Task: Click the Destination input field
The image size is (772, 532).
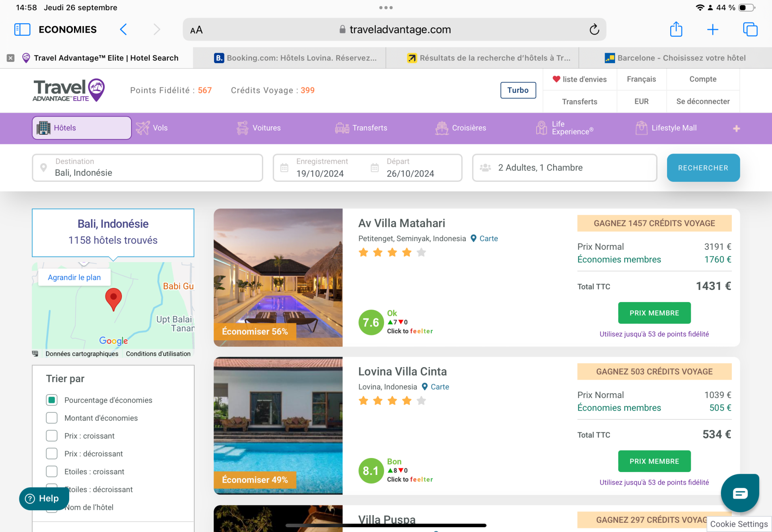Action: (x=147, y=168)
